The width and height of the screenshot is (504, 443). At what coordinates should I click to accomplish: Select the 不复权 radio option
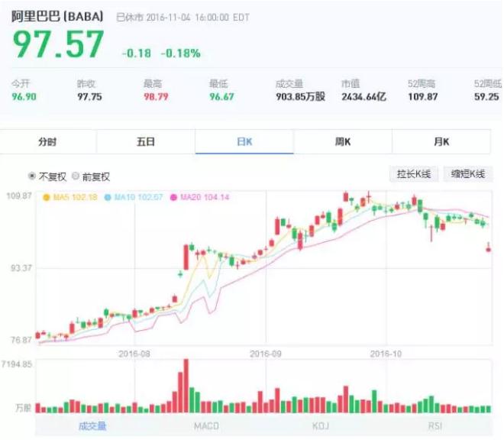pyautogui.click(x=32, y=176)
